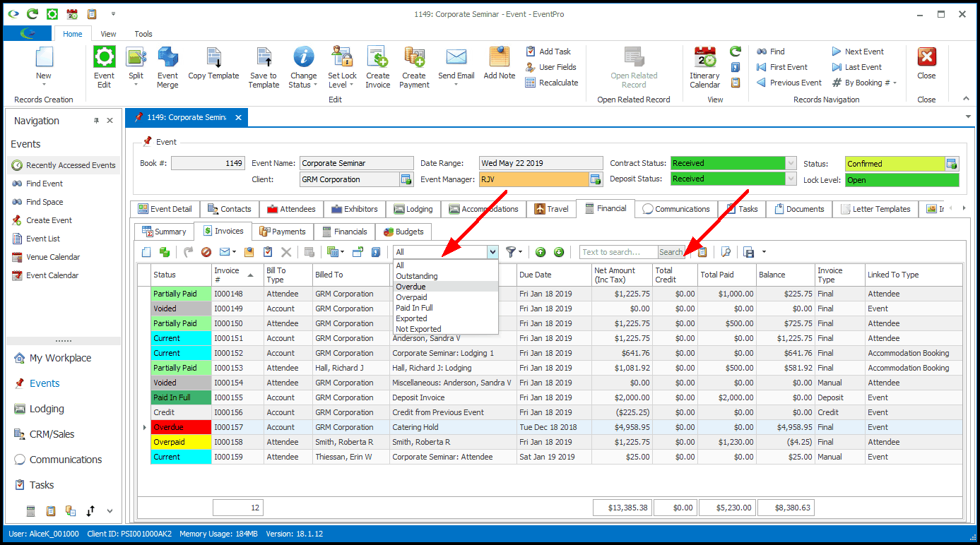Click Client field lookup button
The height and width of the screenshot is (545, 980).
pyautogui.click(x=406, y=179)
